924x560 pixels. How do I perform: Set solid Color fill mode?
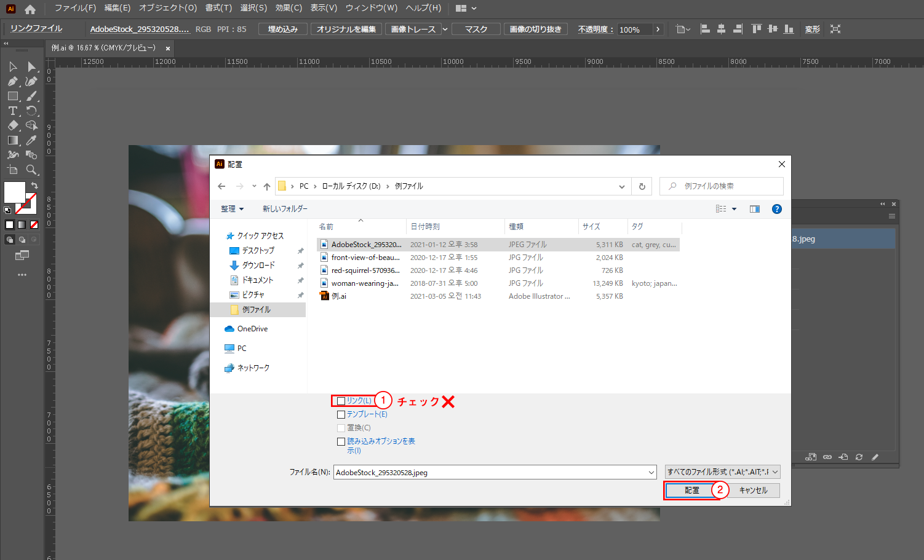9,225
